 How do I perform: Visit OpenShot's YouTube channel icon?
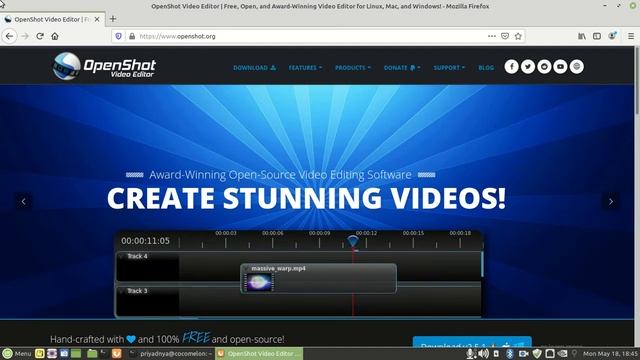point(560,67)
